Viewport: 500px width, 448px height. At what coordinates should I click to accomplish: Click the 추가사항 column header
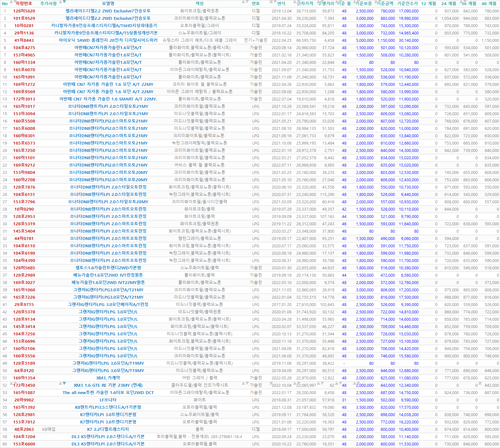pos(49,4)
